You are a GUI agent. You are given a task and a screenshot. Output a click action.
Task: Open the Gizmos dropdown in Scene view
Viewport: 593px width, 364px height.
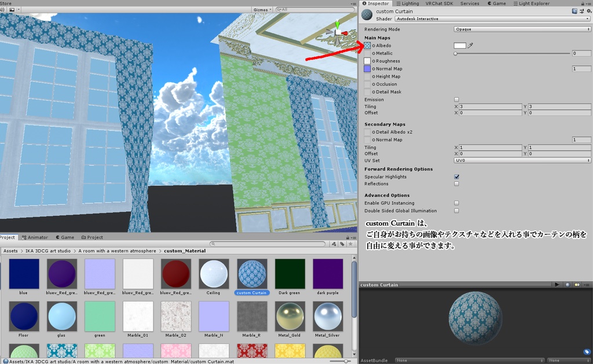(x=262, y=9)
